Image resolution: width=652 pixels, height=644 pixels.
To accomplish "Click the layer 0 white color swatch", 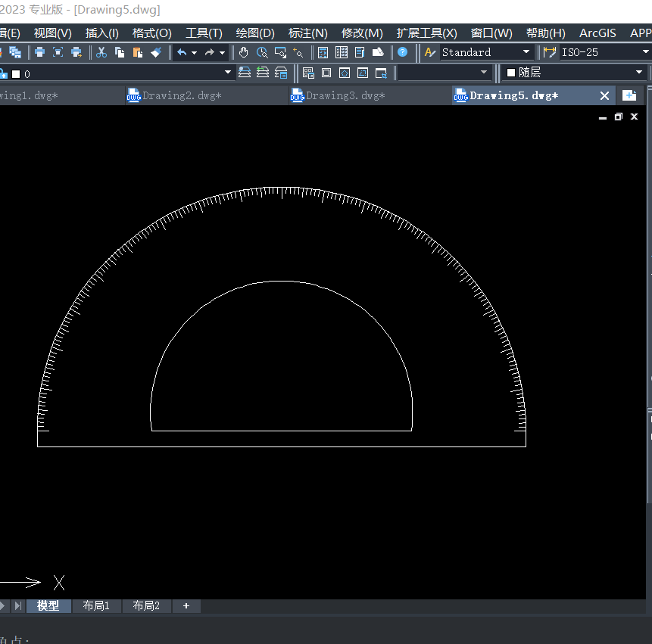I will tap(16, 74).
